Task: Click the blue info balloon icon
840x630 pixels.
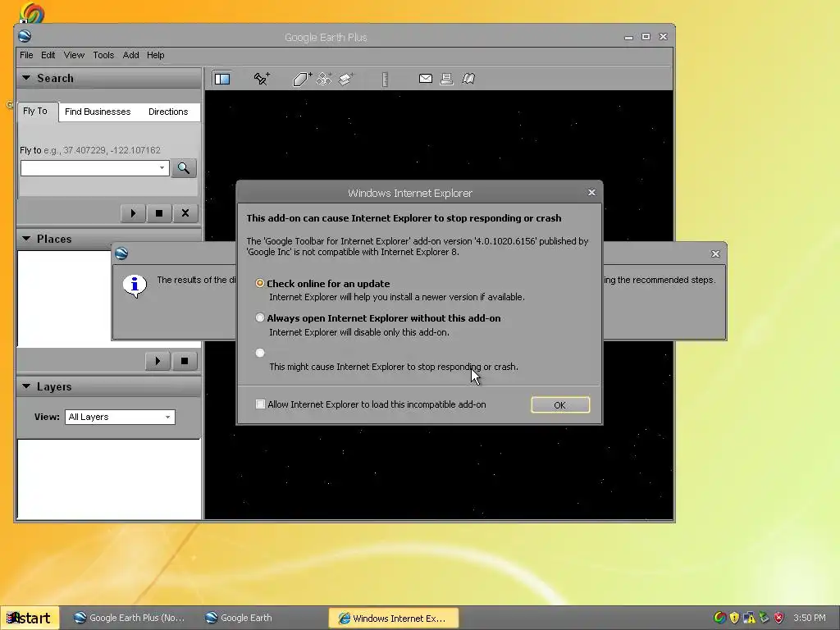Action: pos(135,286)
